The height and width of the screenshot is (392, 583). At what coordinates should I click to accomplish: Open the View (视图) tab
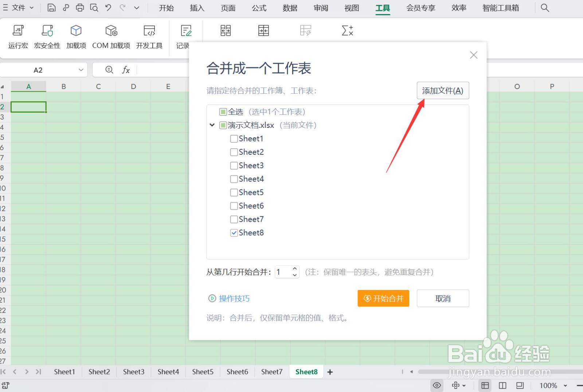tap(352, 8)
